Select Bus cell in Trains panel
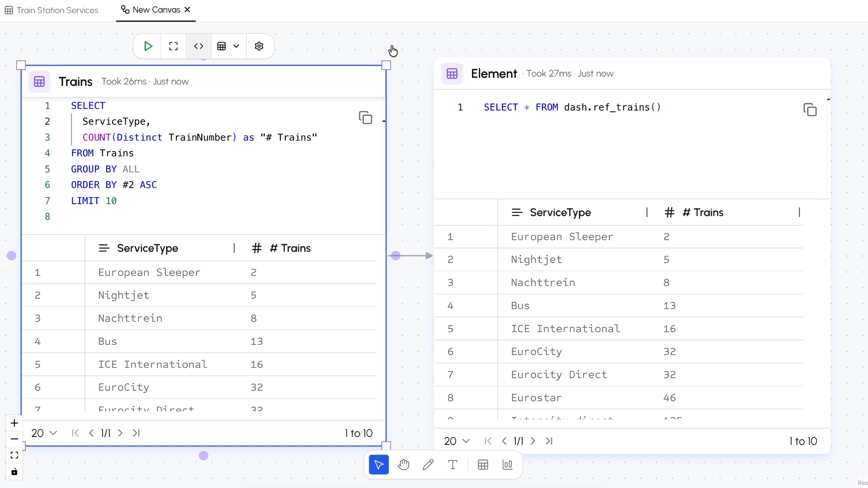Viewport: 868px width, 488px height. (x=108, y=341)
